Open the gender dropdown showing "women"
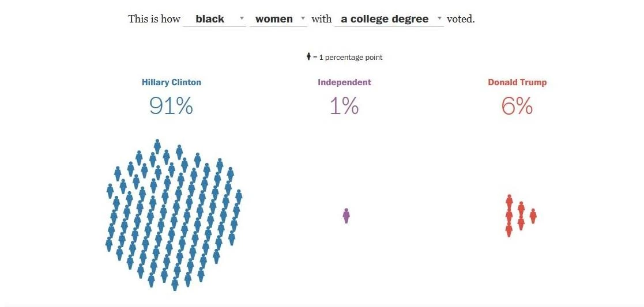 click(274, 19)
